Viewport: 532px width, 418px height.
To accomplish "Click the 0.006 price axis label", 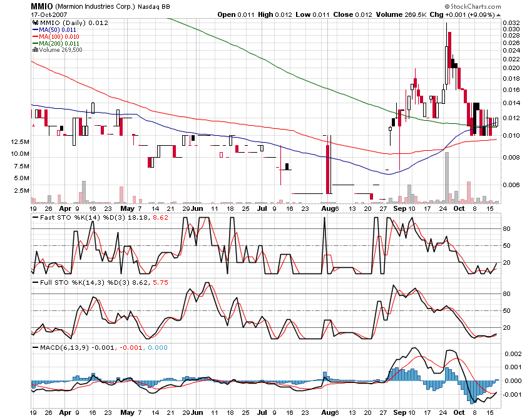I will click(511, 185).
